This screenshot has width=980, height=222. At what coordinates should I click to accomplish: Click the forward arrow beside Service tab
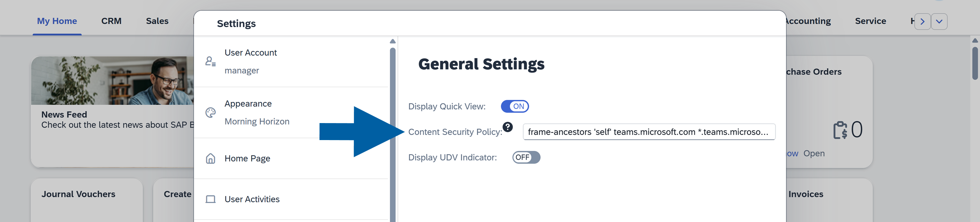click(x=922, y=22)
